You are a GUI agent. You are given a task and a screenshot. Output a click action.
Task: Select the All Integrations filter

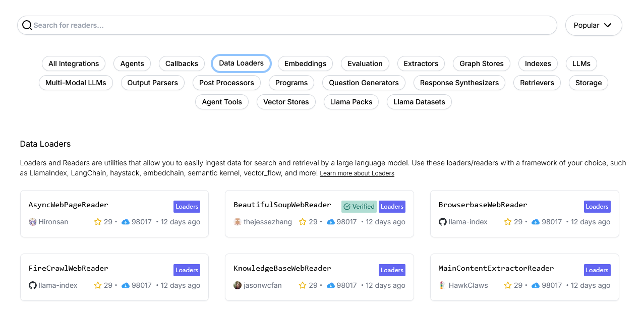coord(74,64)
